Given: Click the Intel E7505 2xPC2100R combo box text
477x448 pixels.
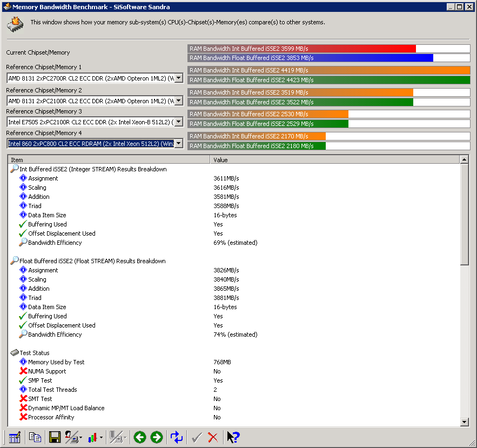Looking at the screenshot, I should [x=91, y=122].
